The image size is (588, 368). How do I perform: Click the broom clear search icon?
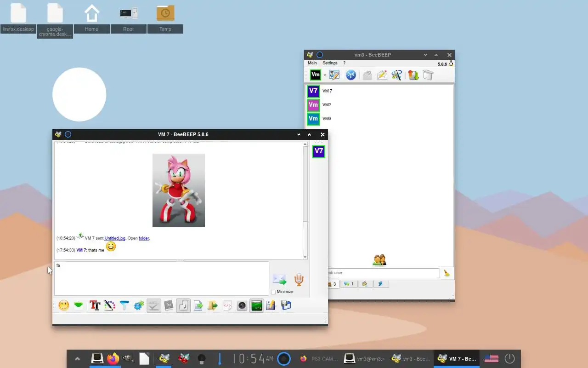point(447,273)
